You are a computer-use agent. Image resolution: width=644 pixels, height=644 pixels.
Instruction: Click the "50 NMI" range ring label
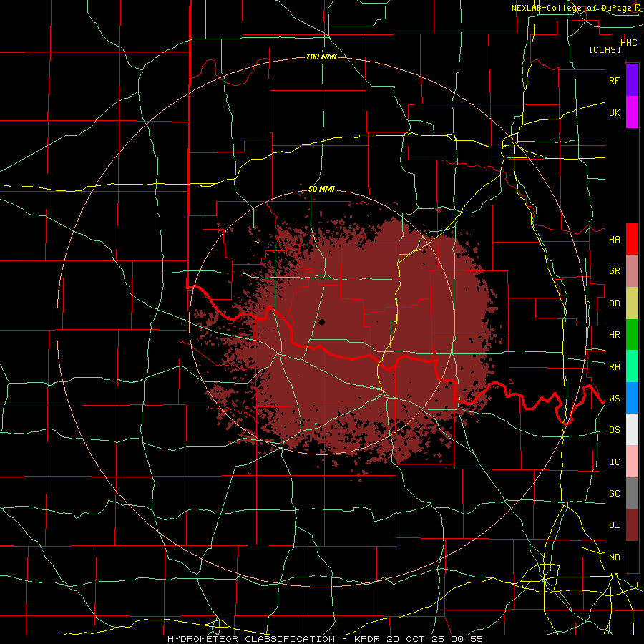click(x=321, y=189)
